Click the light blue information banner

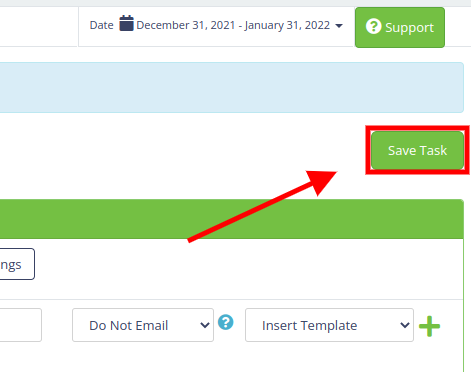[x=232, y=87]
